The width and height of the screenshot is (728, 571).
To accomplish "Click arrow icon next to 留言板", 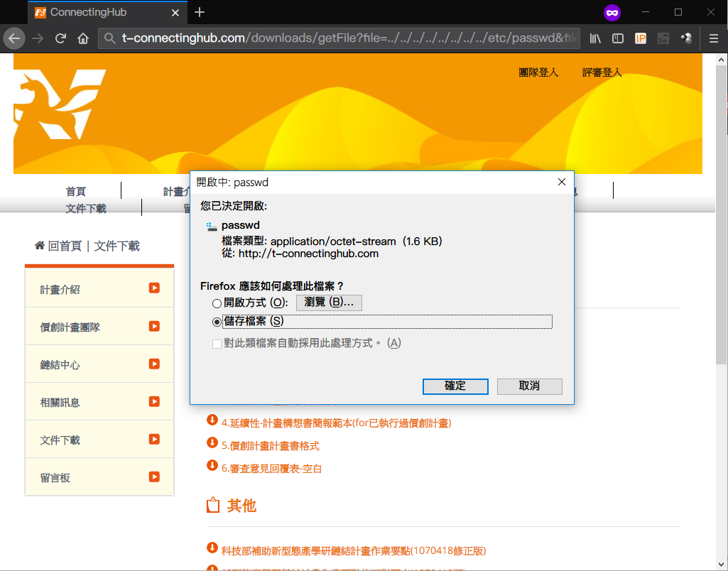I will coord(154,477).
